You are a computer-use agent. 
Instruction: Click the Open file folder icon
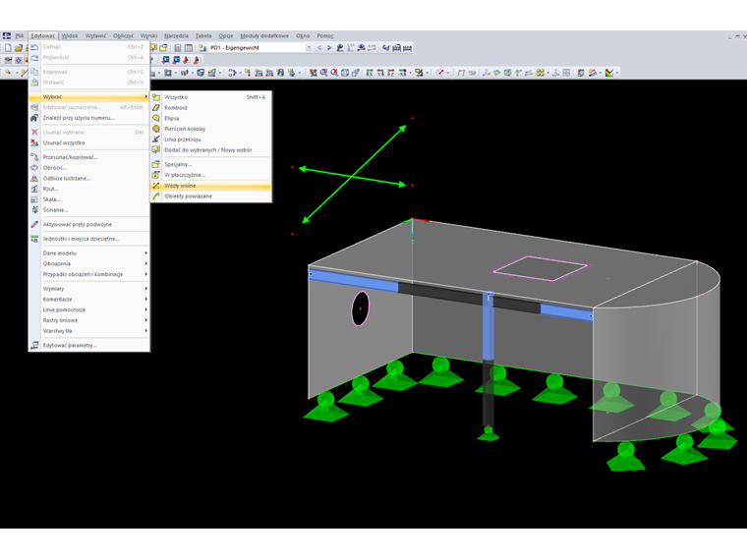point(19,47)
